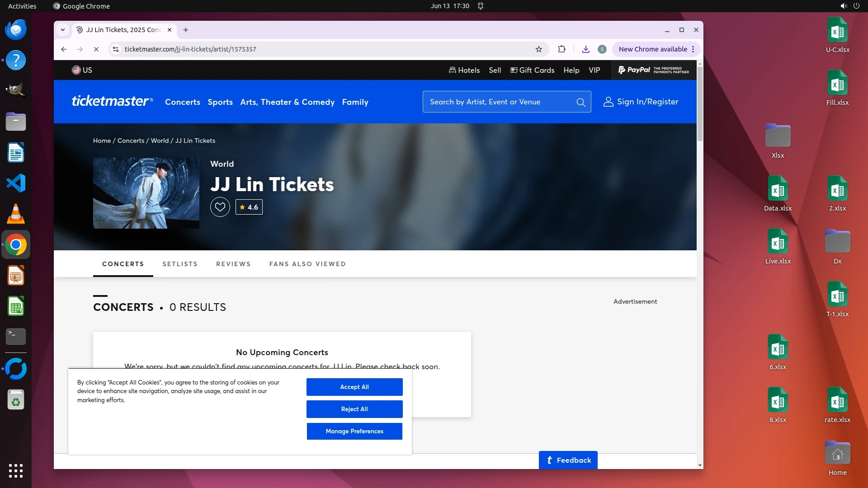868x488 pixels.
Task: Launch Visual Studio Code from the dock
Action: coord(16,183)
